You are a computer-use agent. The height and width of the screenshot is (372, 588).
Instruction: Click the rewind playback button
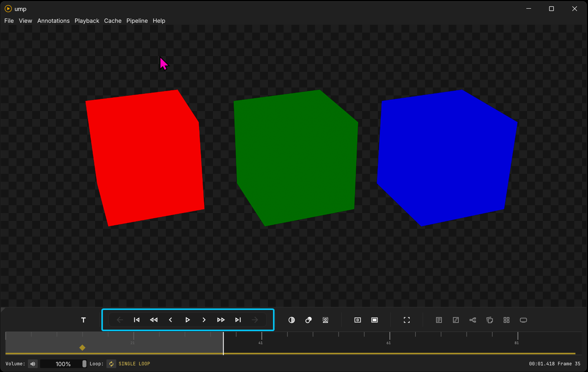(x=154, y=320)
